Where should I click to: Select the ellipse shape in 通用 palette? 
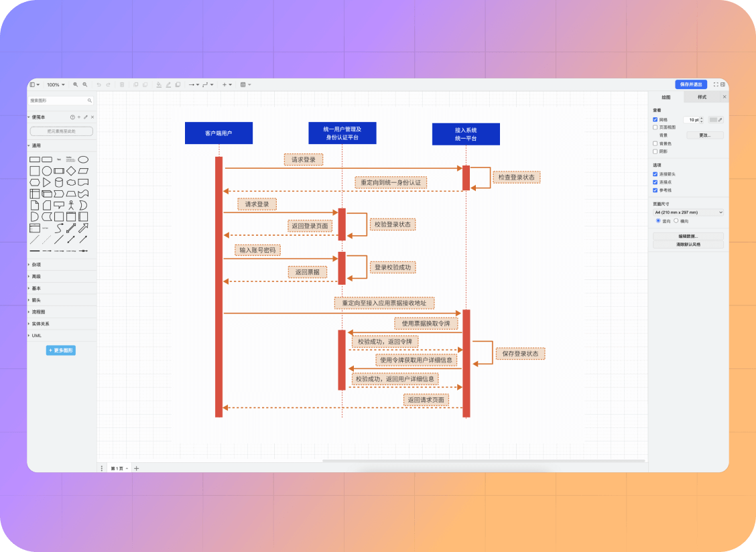(83, 159)
